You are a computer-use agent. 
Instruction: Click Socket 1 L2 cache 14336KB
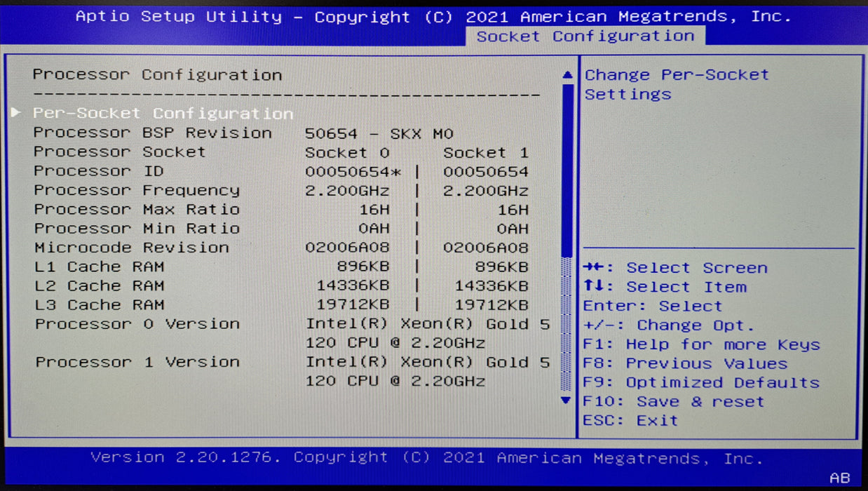[x=491, y=286]
